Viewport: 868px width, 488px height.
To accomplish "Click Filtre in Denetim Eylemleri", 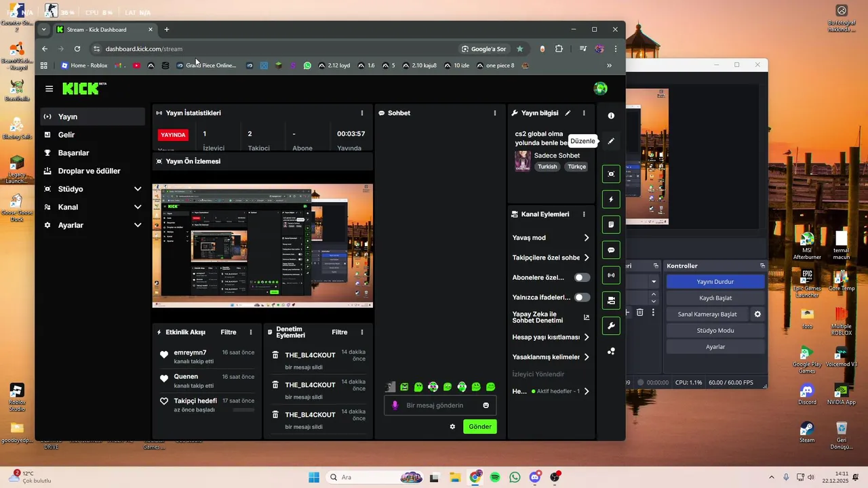I will (x=340, y=332).
